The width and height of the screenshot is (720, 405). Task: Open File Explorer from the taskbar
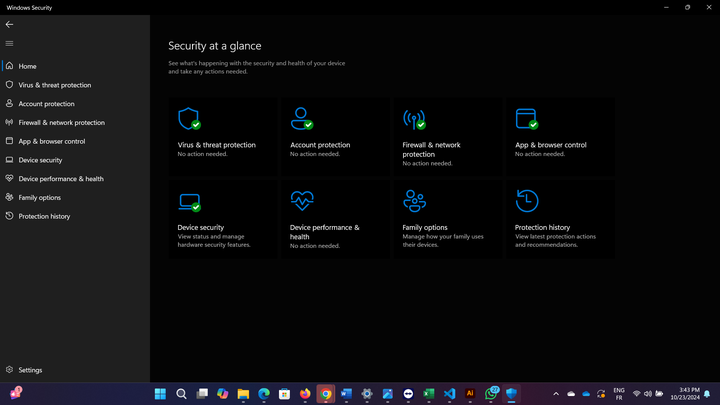point(243,394)
